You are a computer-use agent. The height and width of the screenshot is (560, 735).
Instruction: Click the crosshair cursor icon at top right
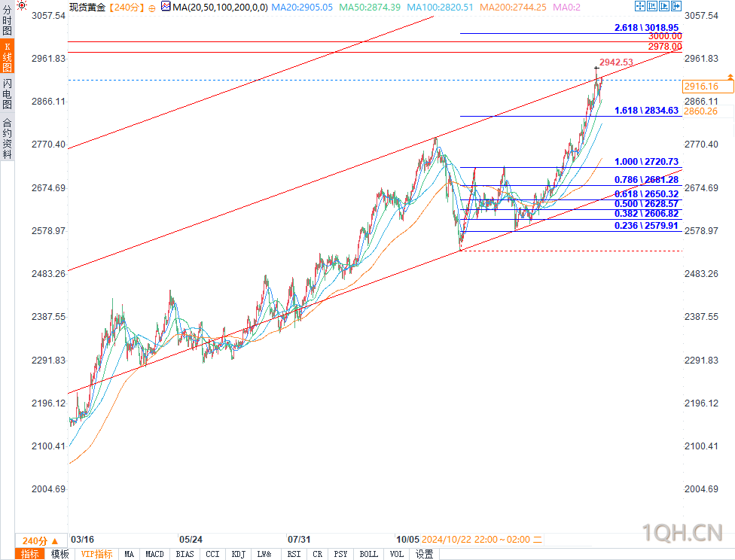(640, 6)
